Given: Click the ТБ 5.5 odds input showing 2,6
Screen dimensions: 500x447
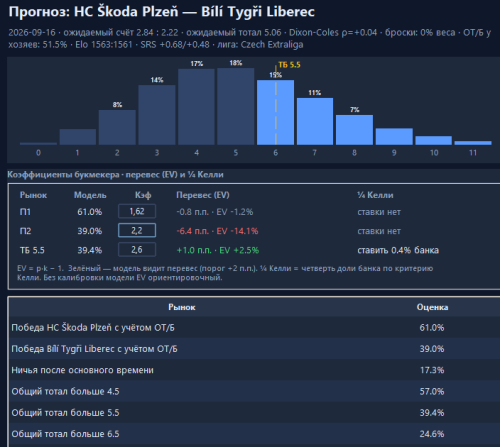Looking at the screenshot, I should (137, 250).
